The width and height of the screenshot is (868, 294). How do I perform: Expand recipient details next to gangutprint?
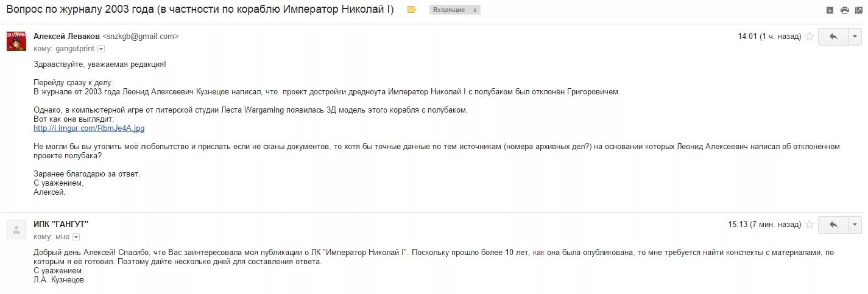click(101, 49)
